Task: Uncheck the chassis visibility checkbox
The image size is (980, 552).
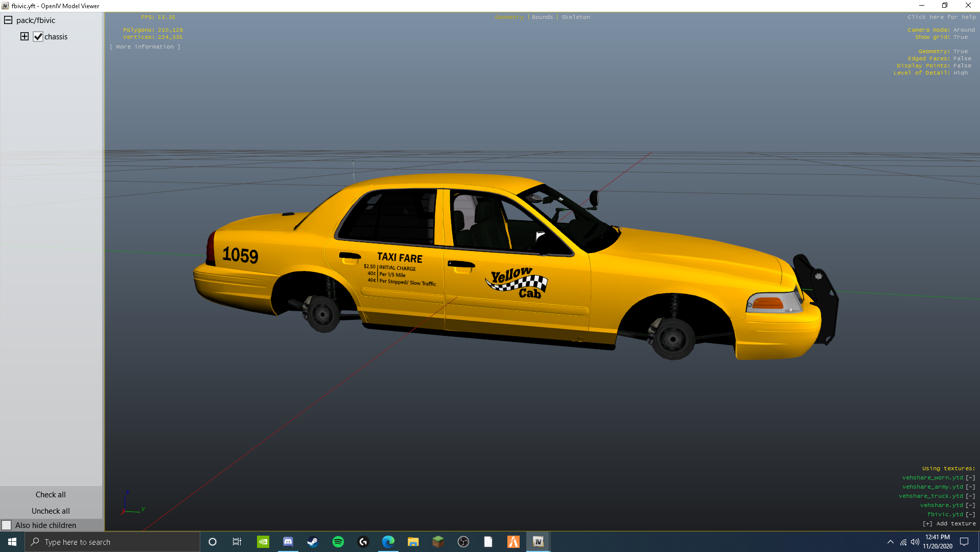Action: [x=38, y=37]
